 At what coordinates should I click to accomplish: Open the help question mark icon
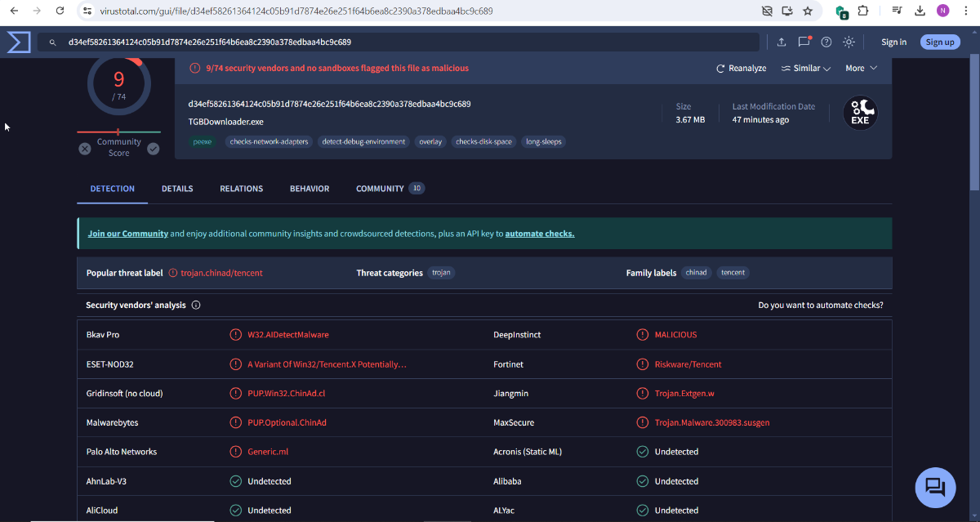click(826, 42)
